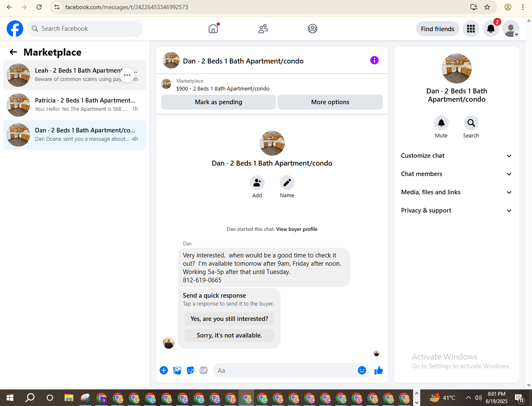This screenshot has width=532, height=406.
Task: Reload the browser page
Action: click(39, 7)
